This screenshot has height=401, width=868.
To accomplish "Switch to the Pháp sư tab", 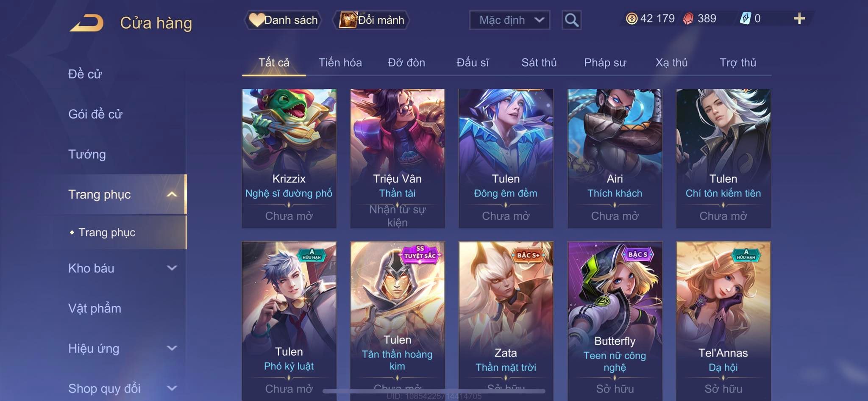I will coord(605,63).
